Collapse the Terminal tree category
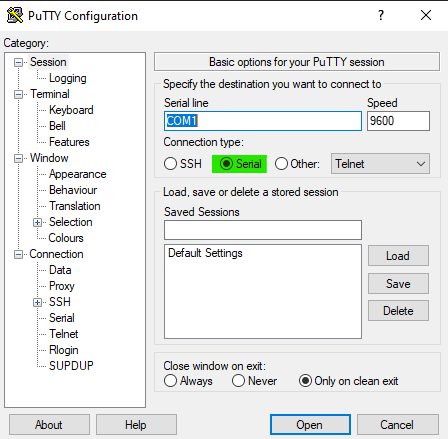448x439 pixels. click(x=18, y=94)
